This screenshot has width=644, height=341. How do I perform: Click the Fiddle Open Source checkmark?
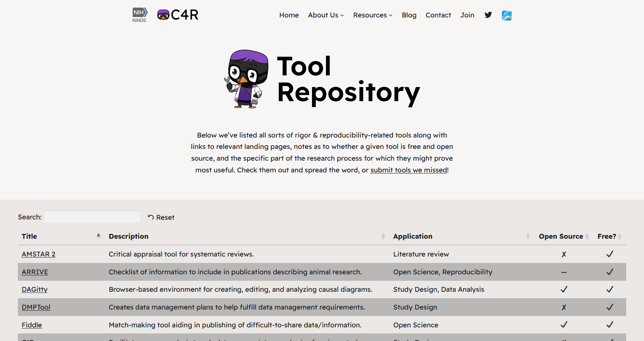click(564, 324)
